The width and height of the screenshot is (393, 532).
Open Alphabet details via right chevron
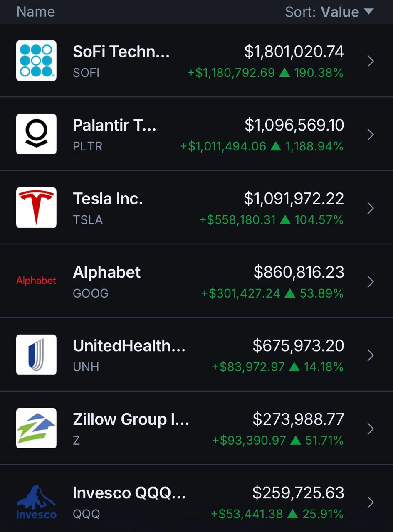pyautogui.click(x=371, y=282)
